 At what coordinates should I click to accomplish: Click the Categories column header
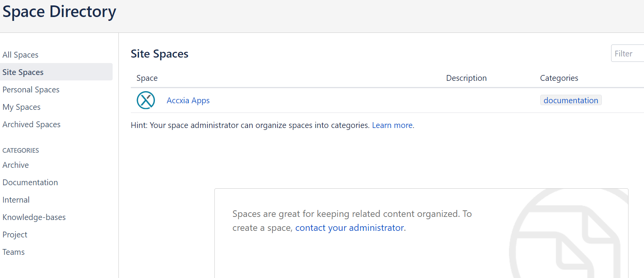pyautogui.click(x=559, y=78)
